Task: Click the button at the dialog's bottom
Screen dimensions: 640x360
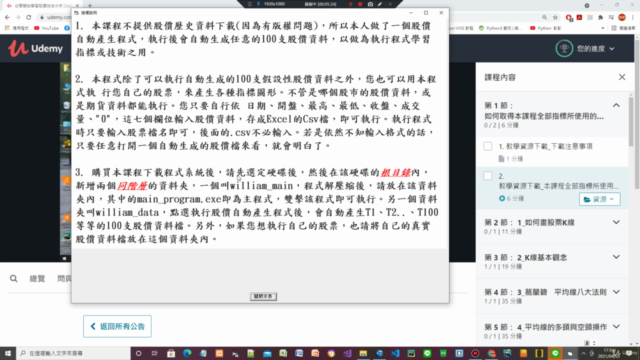Action: (263, 296)
